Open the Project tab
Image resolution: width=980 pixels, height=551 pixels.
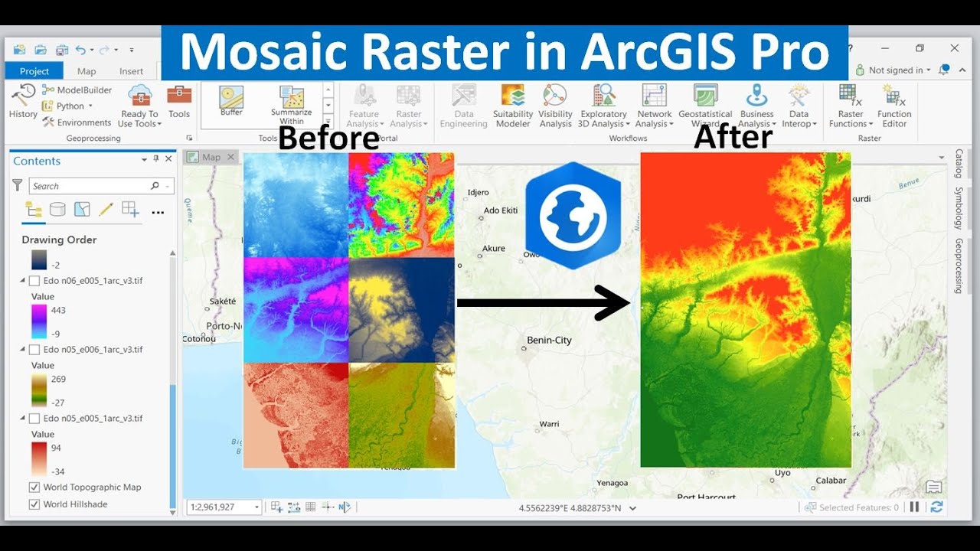[34, 71]
